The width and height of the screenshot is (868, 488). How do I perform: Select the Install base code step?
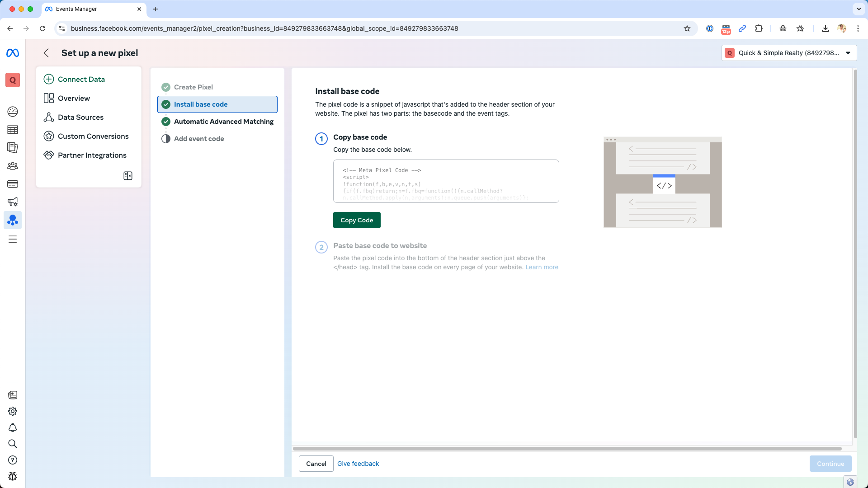click(217, 104)
